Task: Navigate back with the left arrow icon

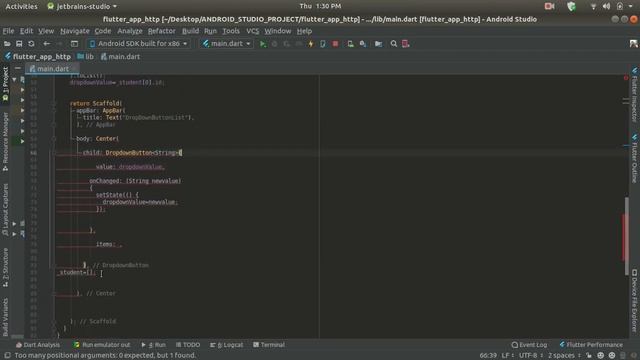Action: click(x=47, y=44)
